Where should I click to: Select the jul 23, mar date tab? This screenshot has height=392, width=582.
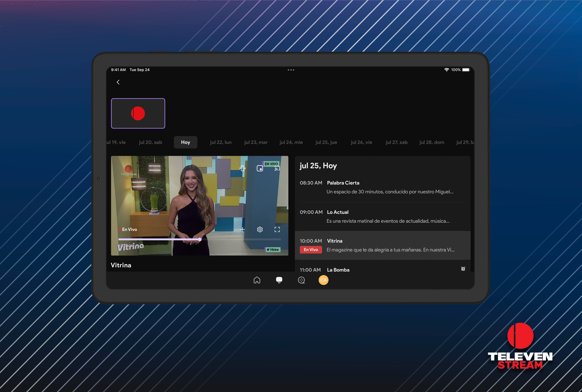256,142
